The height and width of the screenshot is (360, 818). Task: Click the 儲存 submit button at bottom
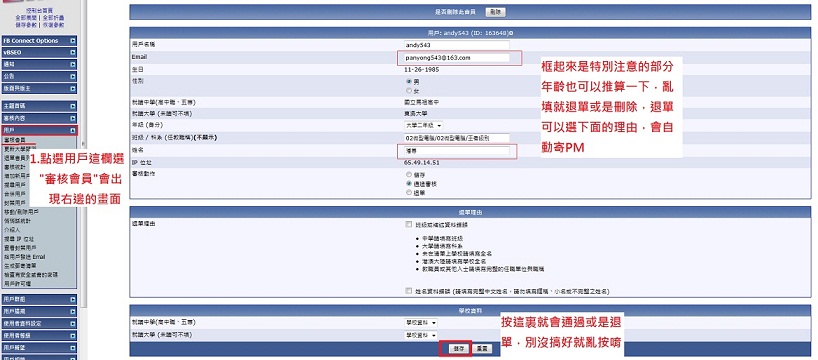(x=458, y=348)
